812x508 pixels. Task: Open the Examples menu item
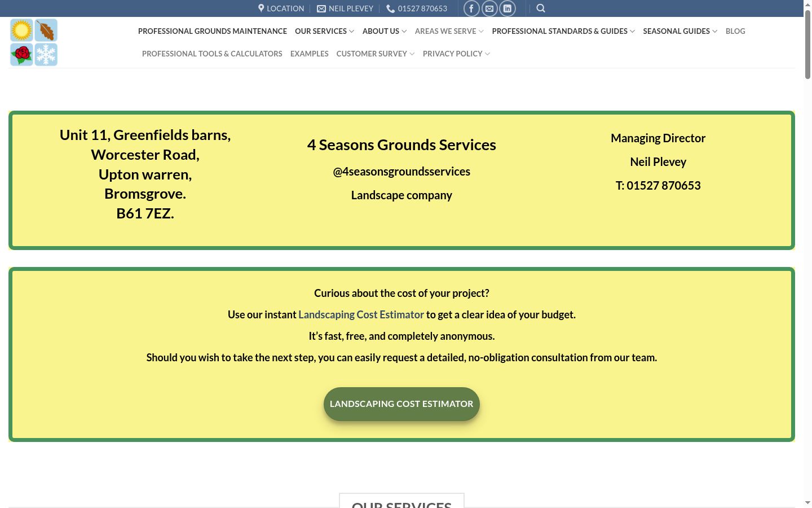click(310, 54)
